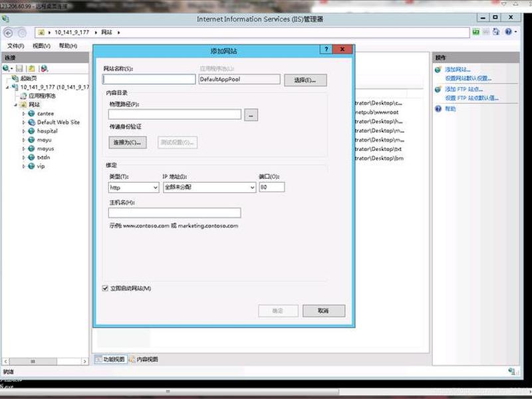Viewport: 532px width, 399px height.
Task: Click the globe icon of the txtdn site
Action: coord(31,158)
